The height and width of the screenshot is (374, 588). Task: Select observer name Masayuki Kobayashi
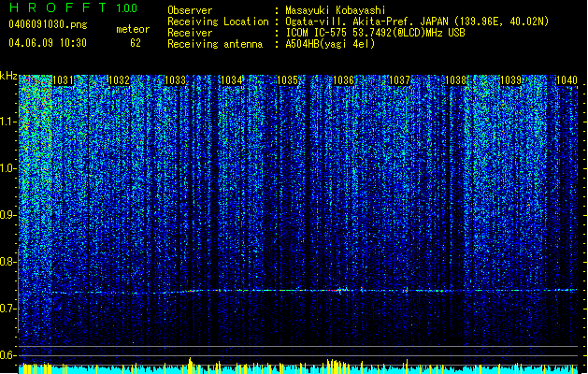coord(336,10)
